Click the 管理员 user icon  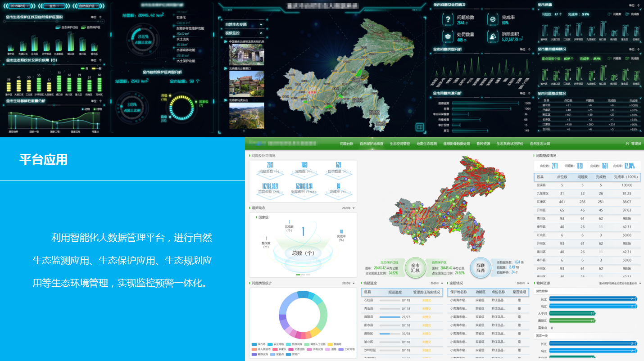[627, 144]
